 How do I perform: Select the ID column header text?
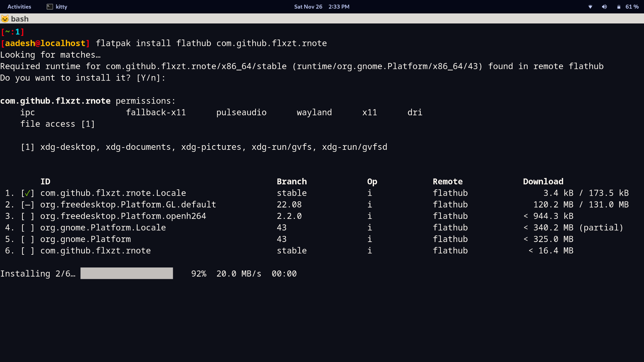tap(45, 181)
